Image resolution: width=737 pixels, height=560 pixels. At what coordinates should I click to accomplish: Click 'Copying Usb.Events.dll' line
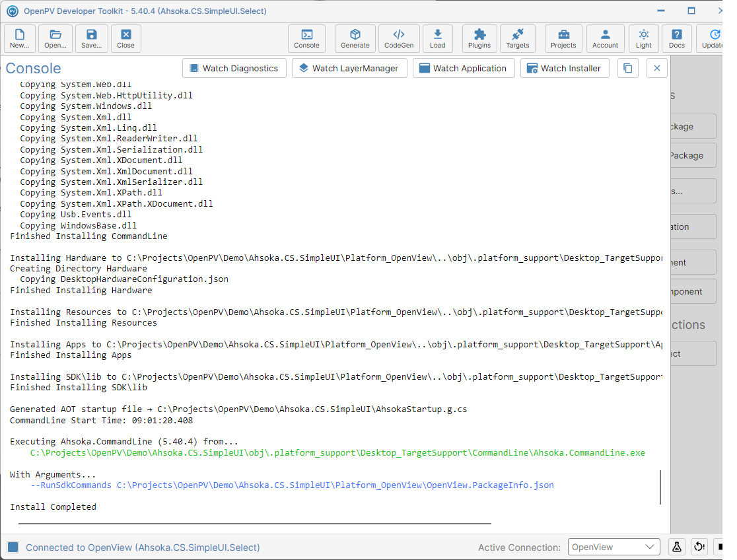tap(76, 215)
